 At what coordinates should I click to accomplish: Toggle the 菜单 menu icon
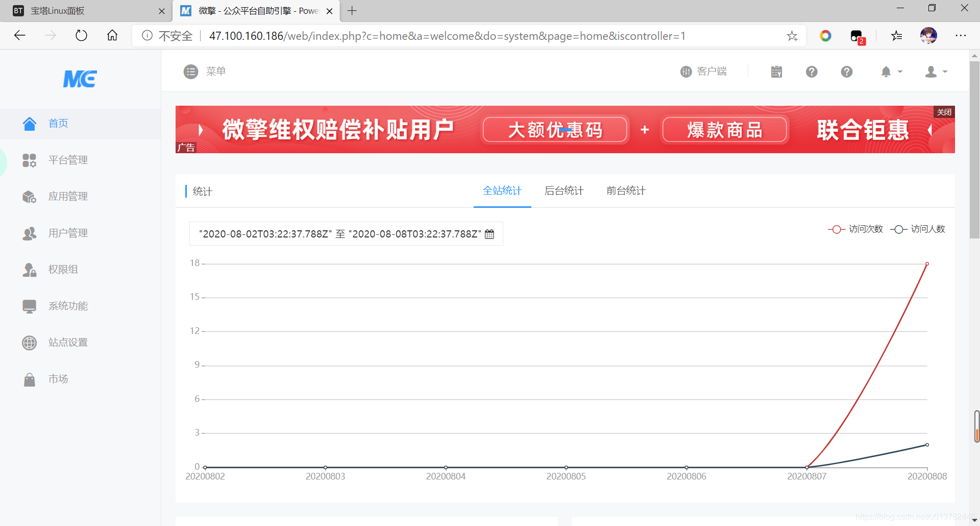pos(191,71)
